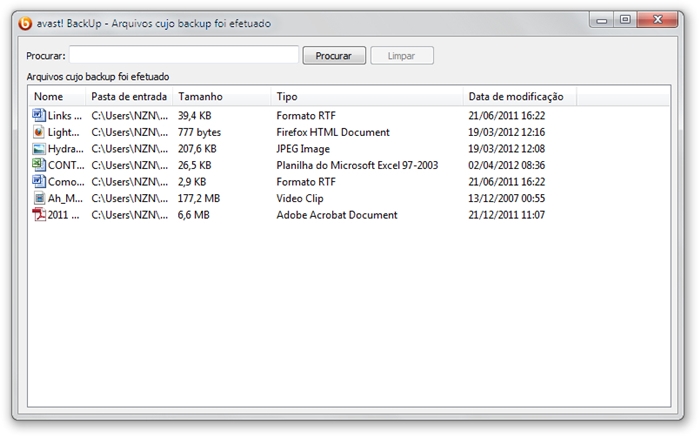Click the Procurar search button
This screenshot has height=437, width=700.
point(334,56)
